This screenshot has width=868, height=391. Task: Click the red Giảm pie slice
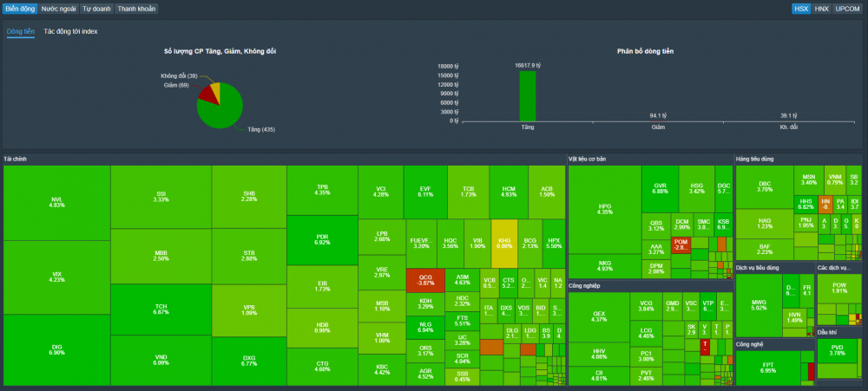[207, 95]
